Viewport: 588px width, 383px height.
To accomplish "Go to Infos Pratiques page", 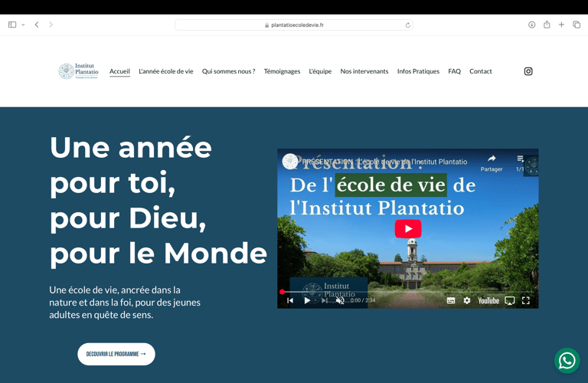I will (418, 71).
